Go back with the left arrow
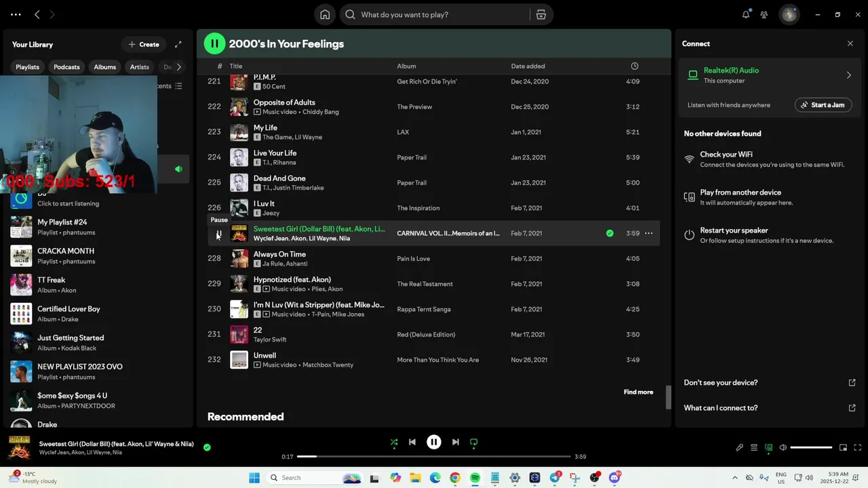 pos(37,14)
